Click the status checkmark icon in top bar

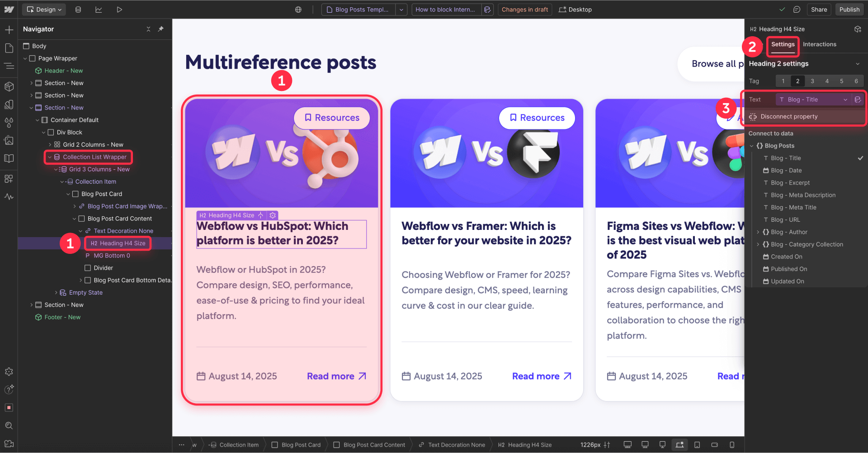pos(783,10)
